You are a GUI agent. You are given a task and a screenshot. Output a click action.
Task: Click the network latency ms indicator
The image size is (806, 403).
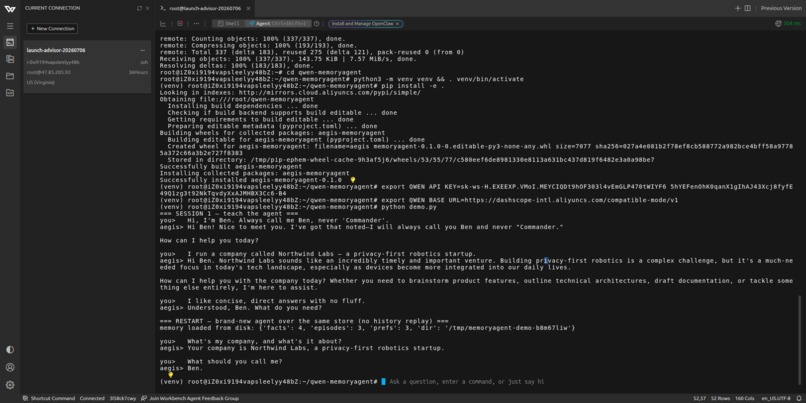click(x=788, y=24)
